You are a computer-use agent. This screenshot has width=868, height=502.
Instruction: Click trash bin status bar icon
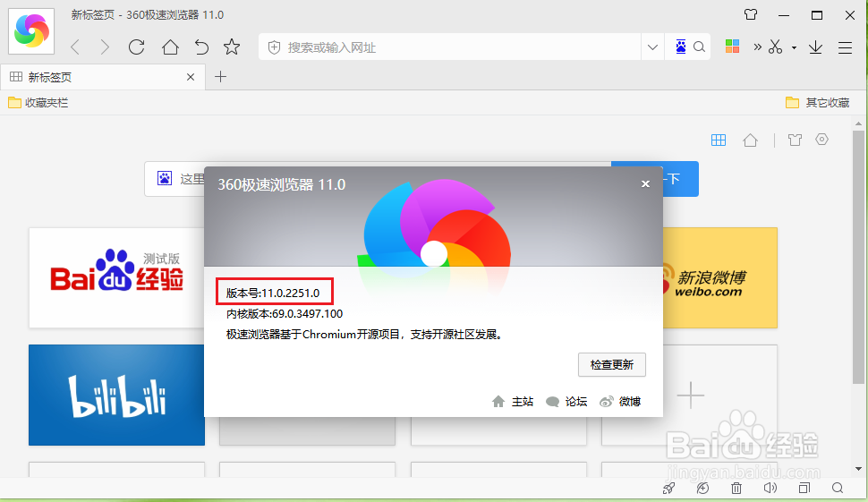tap(736, 489)
